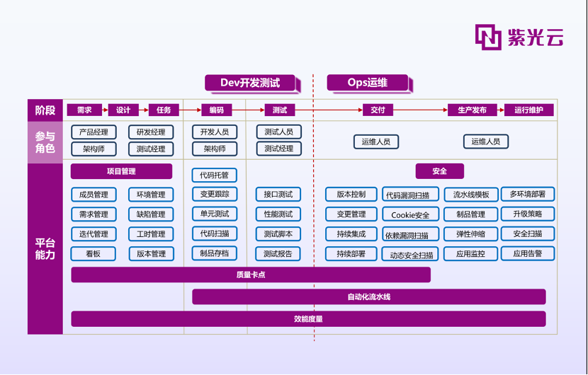Click the 应用告警 box
588x375 pixels.
[528, 253]
